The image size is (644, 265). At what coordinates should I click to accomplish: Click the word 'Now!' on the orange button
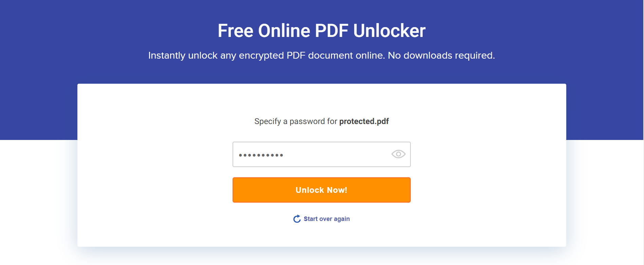(337, 190)
